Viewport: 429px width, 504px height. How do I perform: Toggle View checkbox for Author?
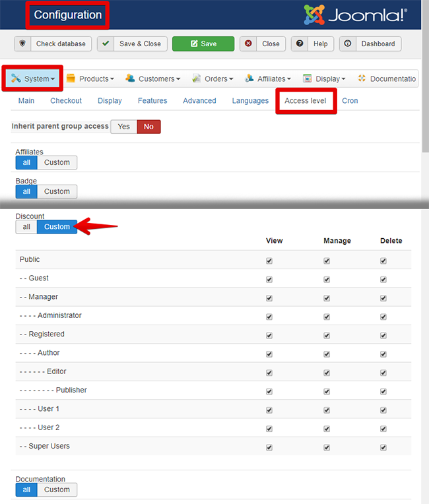point(269,354)
